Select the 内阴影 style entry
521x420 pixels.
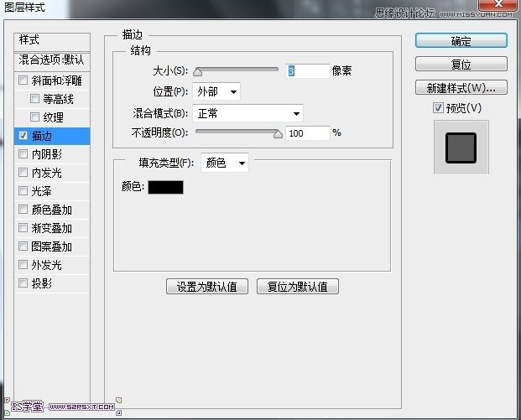pos(46,154)
